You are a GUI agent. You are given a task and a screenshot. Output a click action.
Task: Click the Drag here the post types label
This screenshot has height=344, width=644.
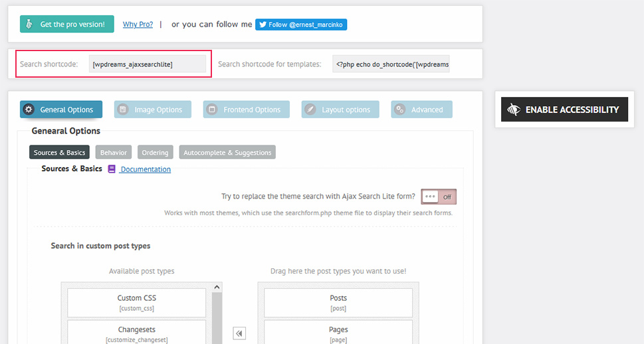(x=338, y=271)
